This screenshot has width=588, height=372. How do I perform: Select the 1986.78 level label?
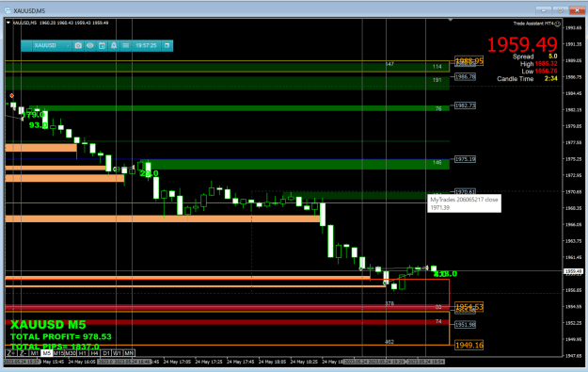465,76
